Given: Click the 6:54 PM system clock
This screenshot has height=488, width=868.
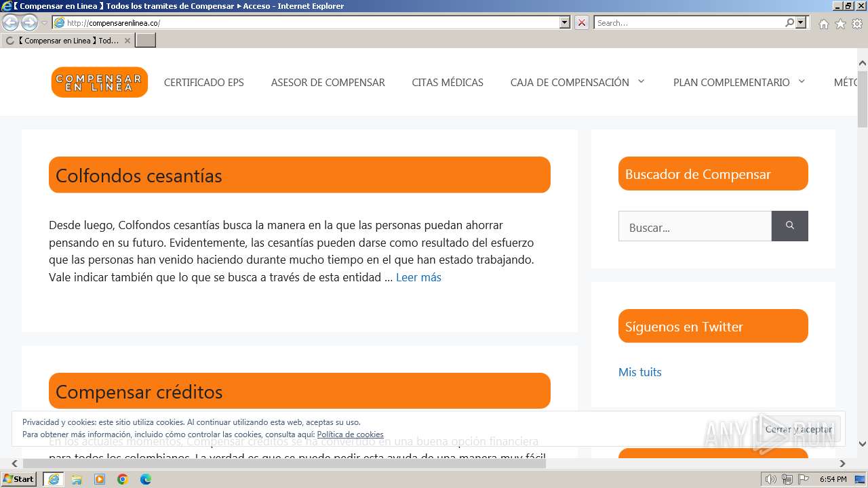Looking at the screenshot, I should (833, 479).
